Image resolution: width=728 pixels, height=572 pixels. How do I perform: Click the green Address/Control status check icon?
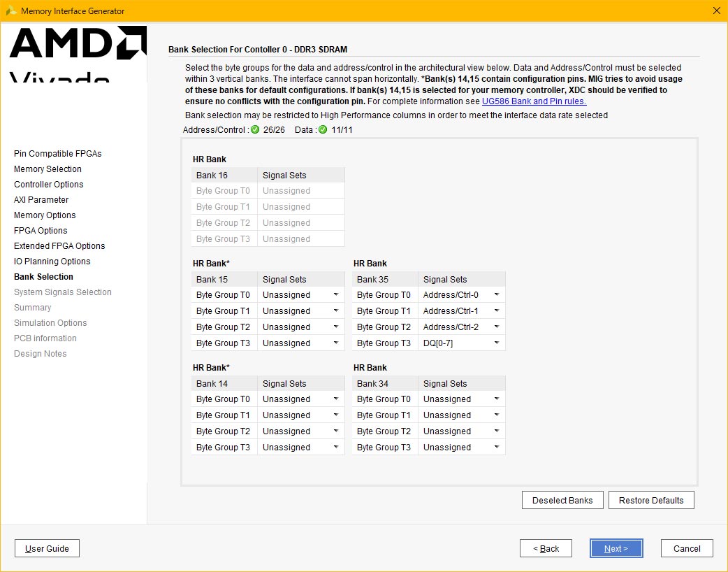click(255, 130)
